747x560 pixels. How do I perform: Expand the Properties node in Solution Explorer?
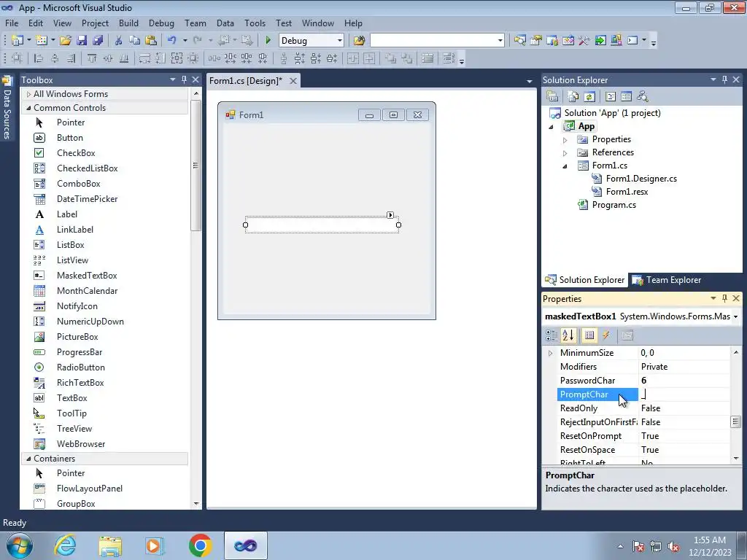pyautogui.click(x=565, y=140)
